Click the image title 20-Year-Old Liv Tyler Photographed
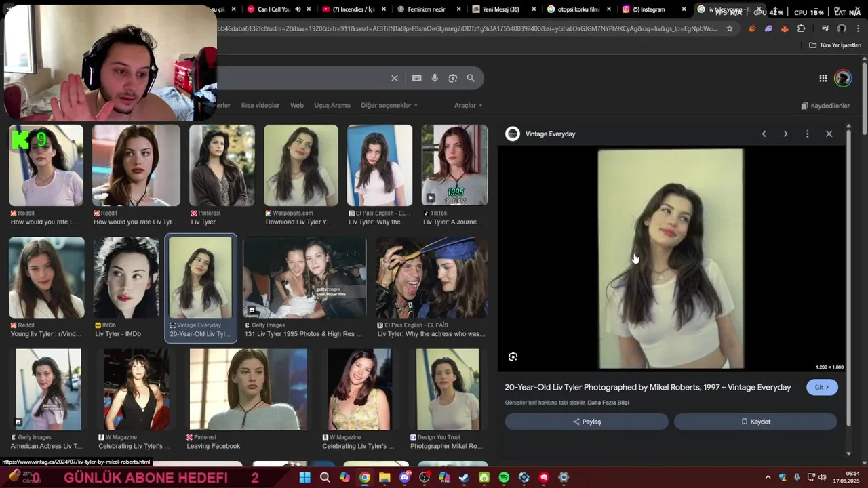Image resolution: width=868 pixels, height=488 pixels. [648, 387]
